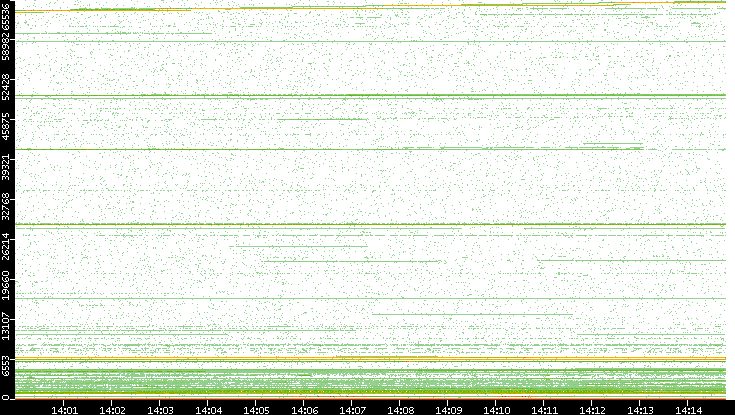
Task: Click the 14:09 time axis label
Action: point(448,410)
